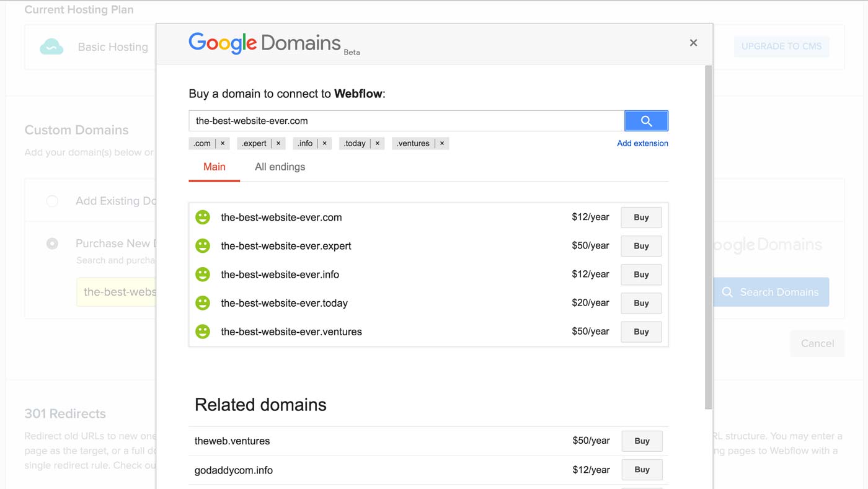Buy the-best-website-ever.com domain
Viewport: 868px width, 489px height.
pyautogui.click(x=641, y=217)
